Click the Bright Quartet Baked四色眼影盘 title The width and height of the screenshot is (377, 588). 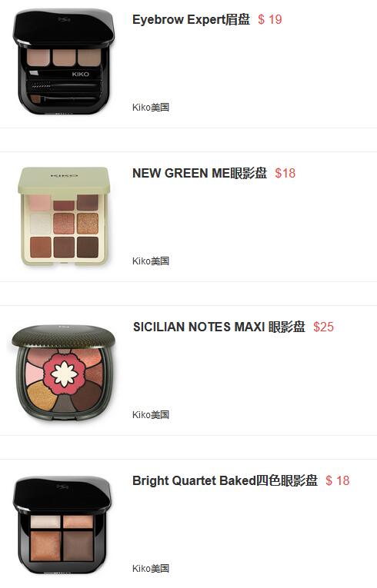click(225, 480)
